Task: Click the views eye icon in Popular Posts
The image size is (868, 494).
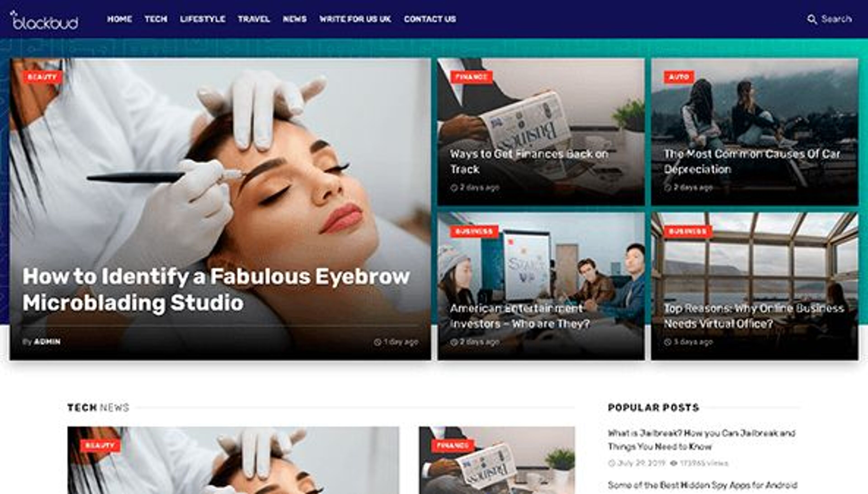Action: tap(674, 463)
